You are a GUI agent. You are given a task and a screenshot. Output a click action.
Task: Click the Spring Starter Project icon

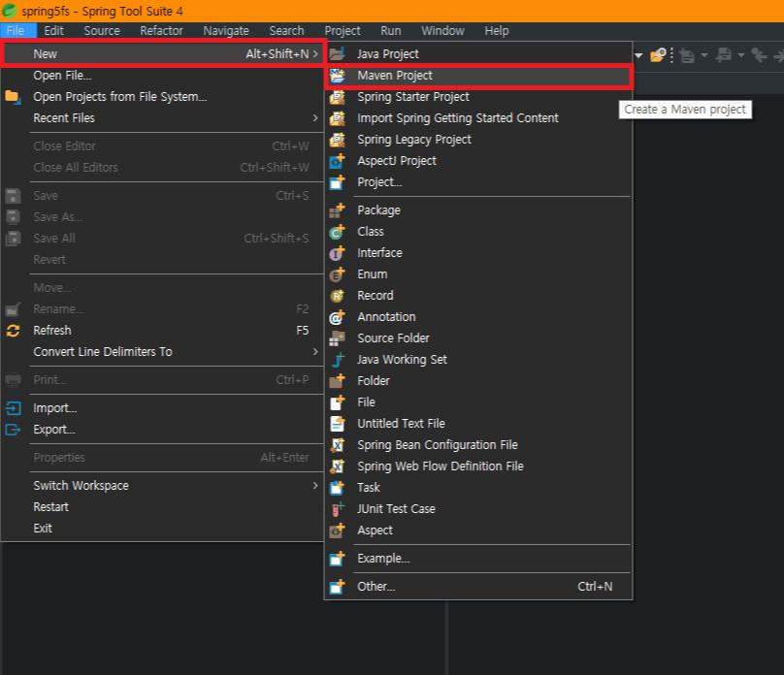[x=338, y=97]
